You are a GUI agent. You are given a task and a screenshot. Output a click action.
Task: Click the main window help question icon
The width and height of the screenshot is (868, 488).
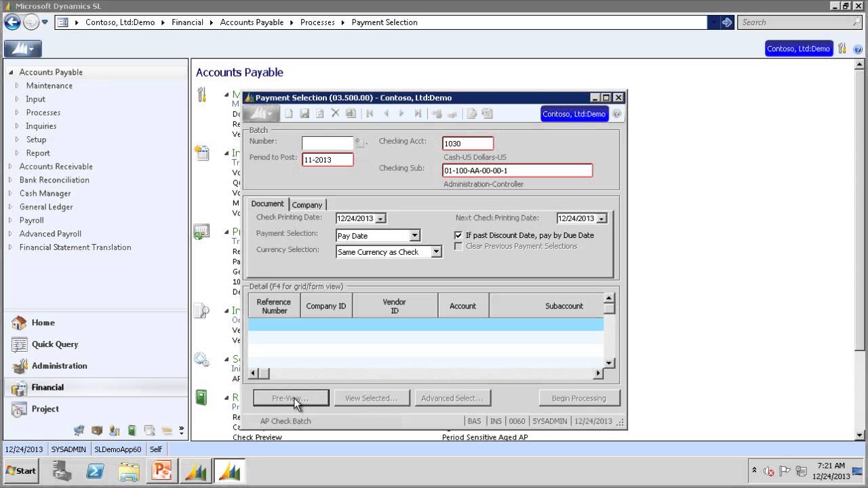[x=858, y=49]
